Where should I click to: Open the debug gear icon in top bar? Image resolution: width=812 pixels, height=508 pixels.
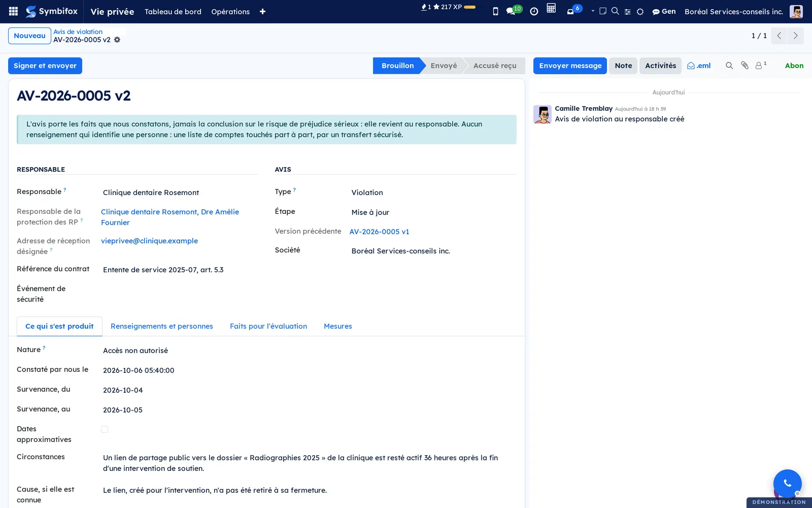[x=640, y=11]
